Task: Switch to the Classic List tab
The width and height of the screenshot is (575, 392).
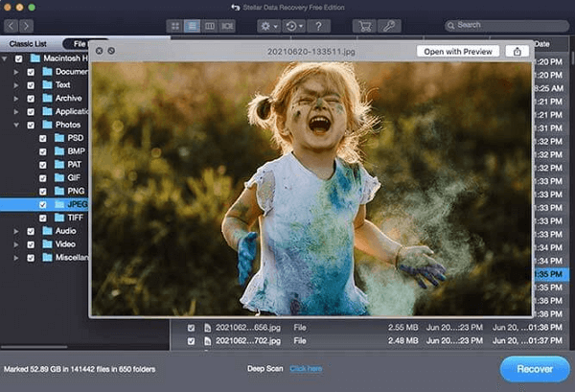Action: point(28,44)
